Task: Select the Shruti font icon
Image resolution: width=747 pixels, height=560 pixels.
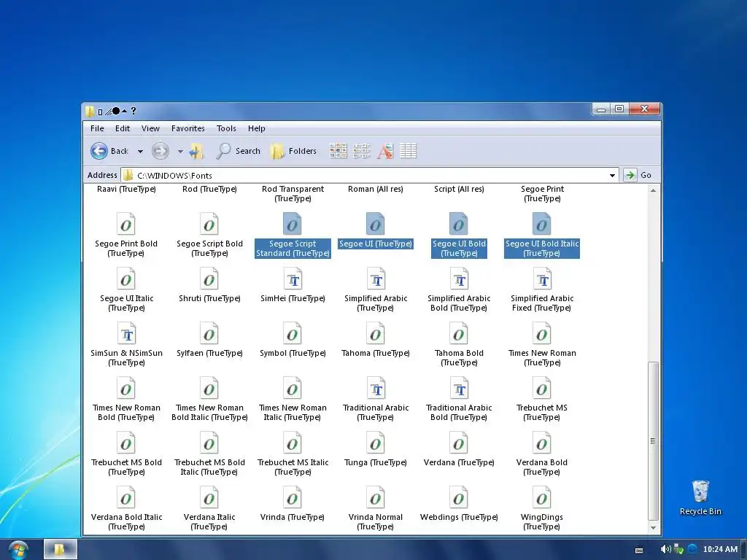Action: [x=209, y=279]
